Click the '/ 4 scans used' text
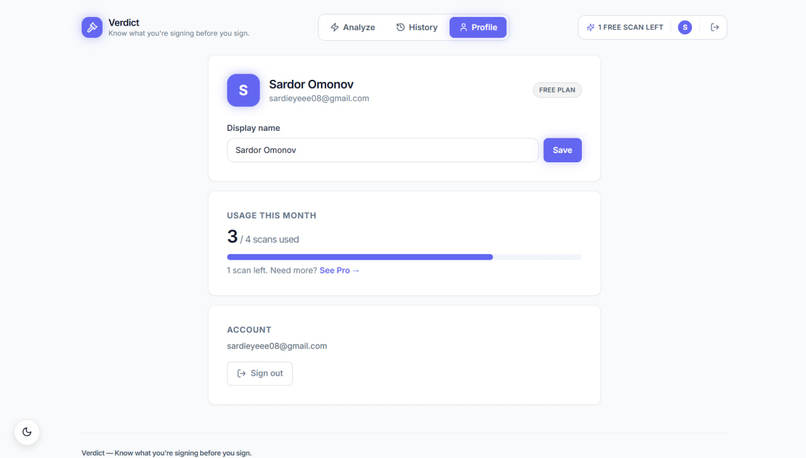Viewport: 806px width, 458px height. (269, 240)
